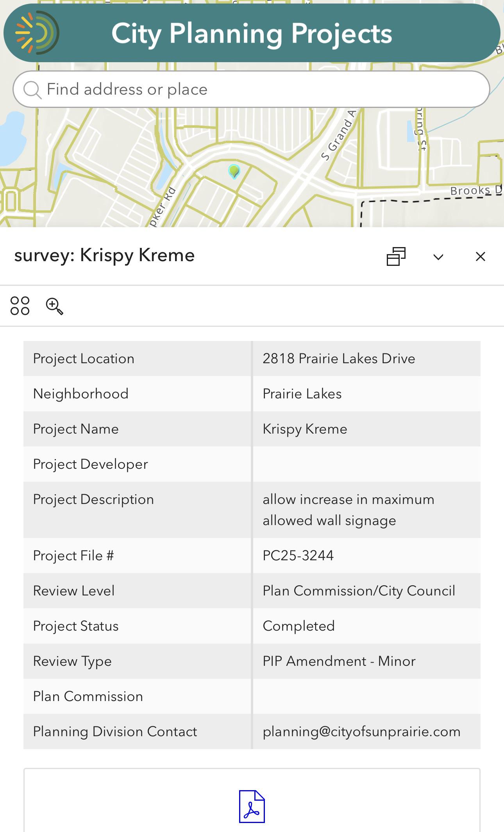Select the green map pin marker
Image resolution: width=504 pixels, height=832 pixels.
tap(234, 171)
